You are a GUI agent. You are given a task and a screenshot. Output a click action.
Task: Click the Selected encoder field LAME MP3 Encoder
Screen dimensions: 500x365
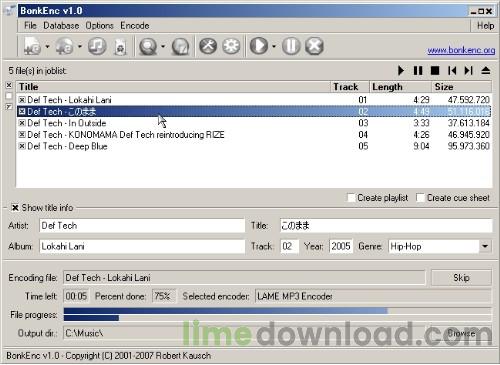[x=373, y=296]
